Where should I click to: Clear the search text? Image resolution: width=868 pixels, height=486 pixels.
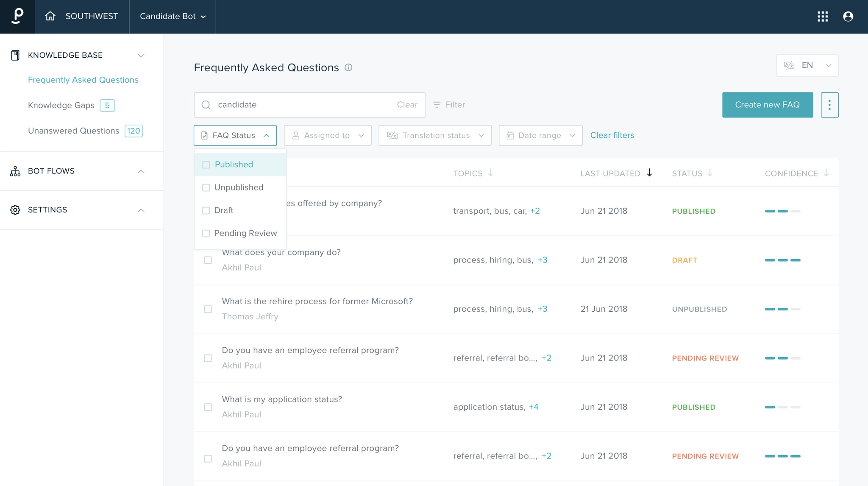point(407,105)
